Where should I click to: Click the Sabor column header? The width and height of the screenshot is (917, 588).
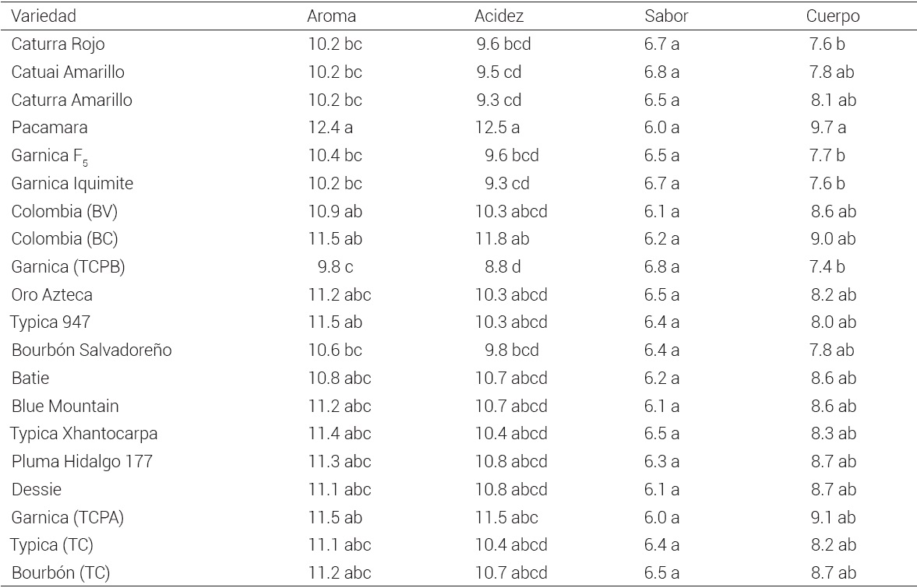point(666,16)
